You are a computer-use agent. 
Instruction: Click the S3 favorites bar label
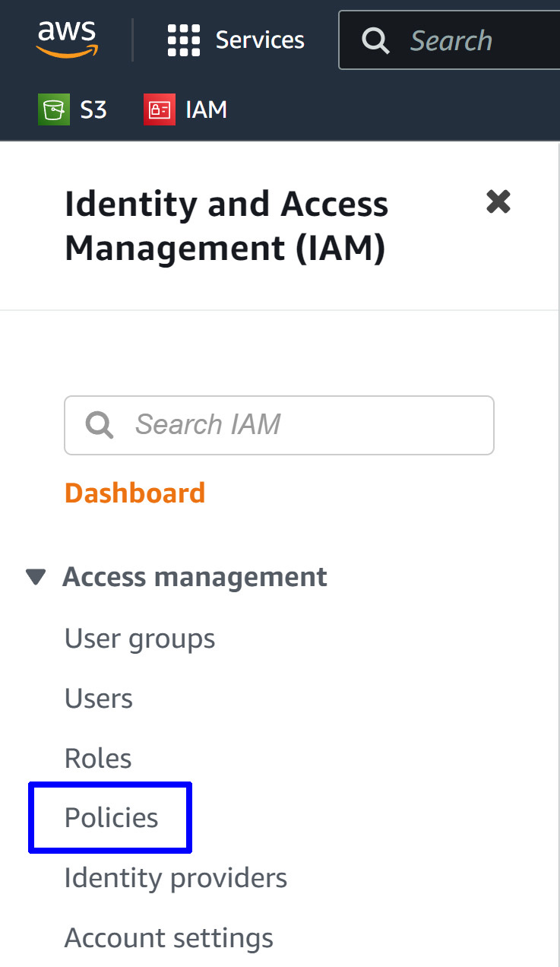(x=93, y=109)
